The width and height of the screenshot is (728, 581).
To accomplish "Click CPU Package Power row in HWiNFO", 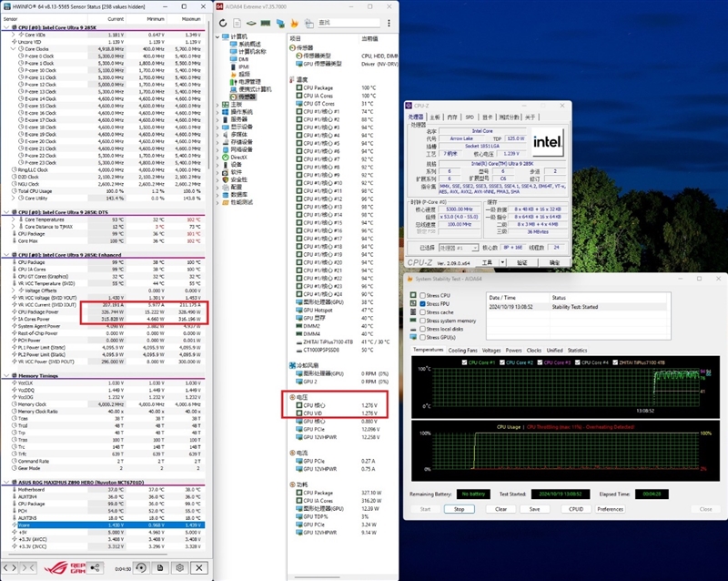I will (x=103, y=311).
